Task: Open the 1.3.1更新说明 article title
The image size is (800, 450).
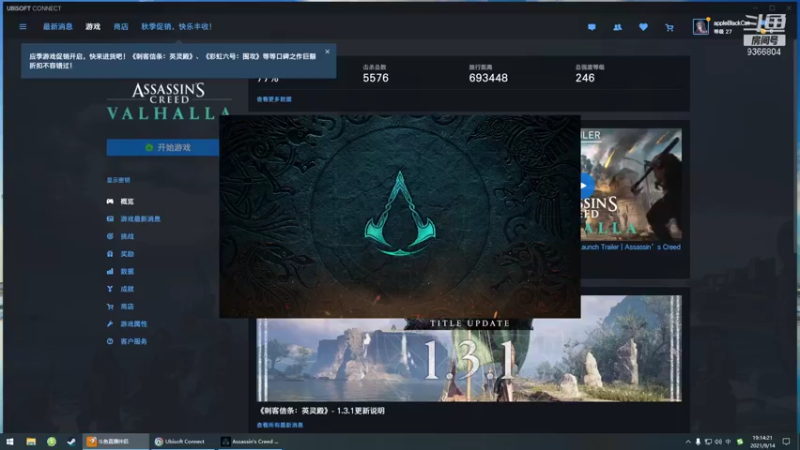Action: [322, 411]
